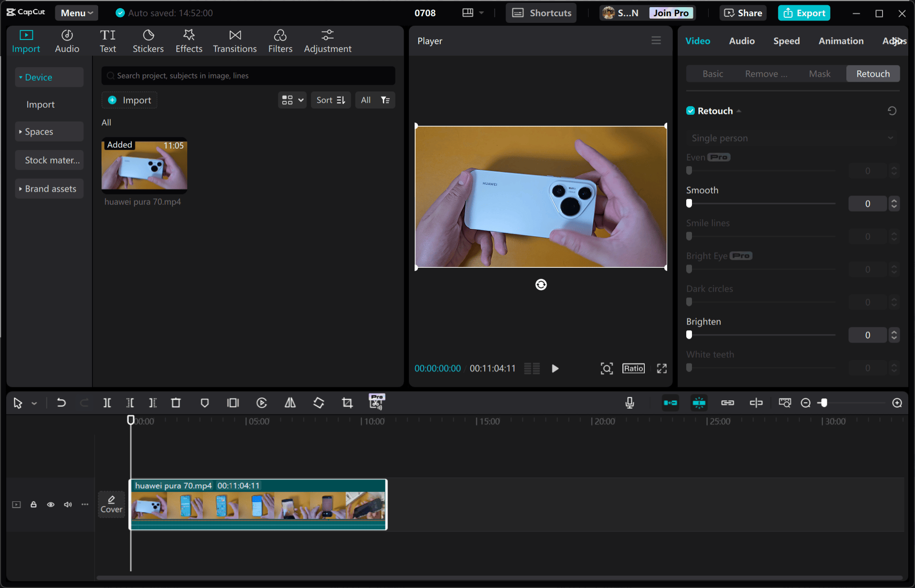The height and width of the screenshot is (588, 915).
Task: Adjust the Brighten slider handle
Action: coord(689,335)
